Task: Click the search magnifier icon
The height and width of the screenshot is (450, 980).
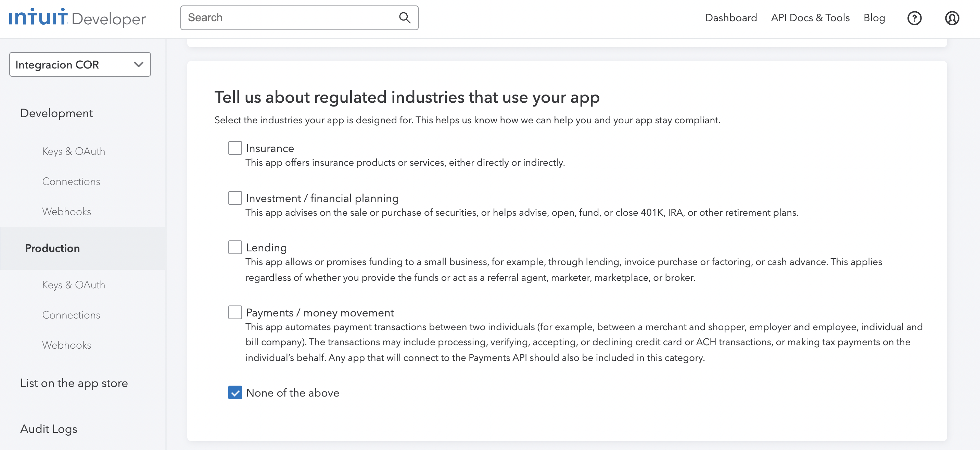Action: (404, 18)
